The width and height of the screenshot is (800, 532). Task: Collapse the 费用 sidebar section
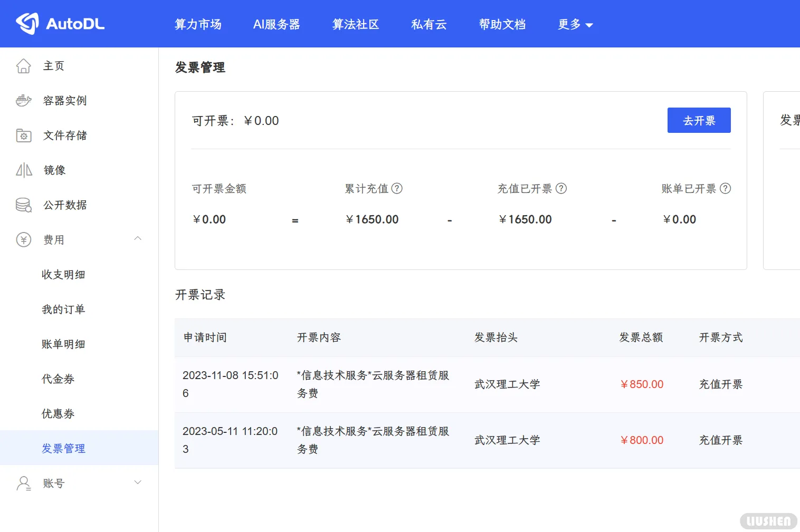click(138, 238)
